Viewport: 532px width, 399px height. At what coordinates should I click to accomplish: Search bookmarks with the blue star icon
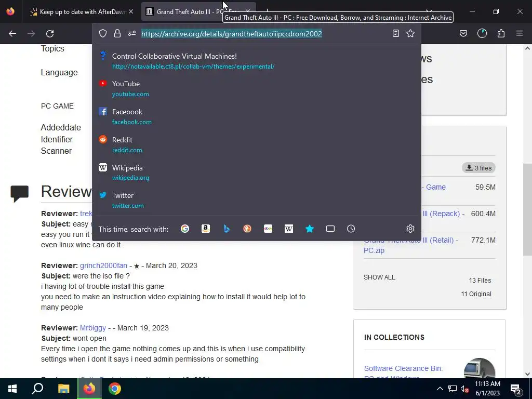click(310, 229)
